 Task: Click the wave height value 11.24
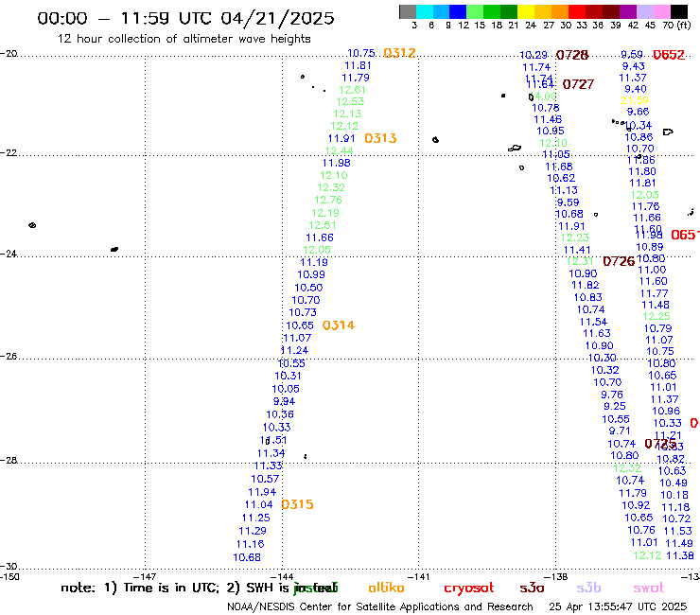(x=294, y=351)
